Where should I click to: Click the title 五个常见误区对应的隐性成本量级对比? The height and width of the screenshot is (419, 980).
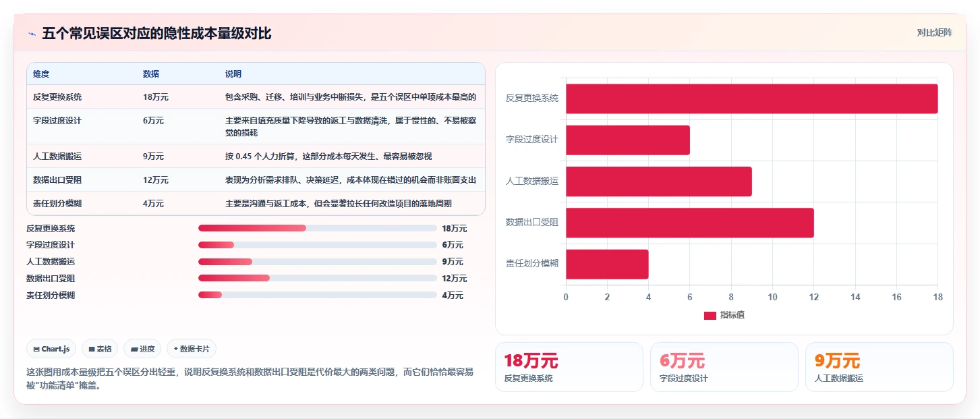(156, 34)
